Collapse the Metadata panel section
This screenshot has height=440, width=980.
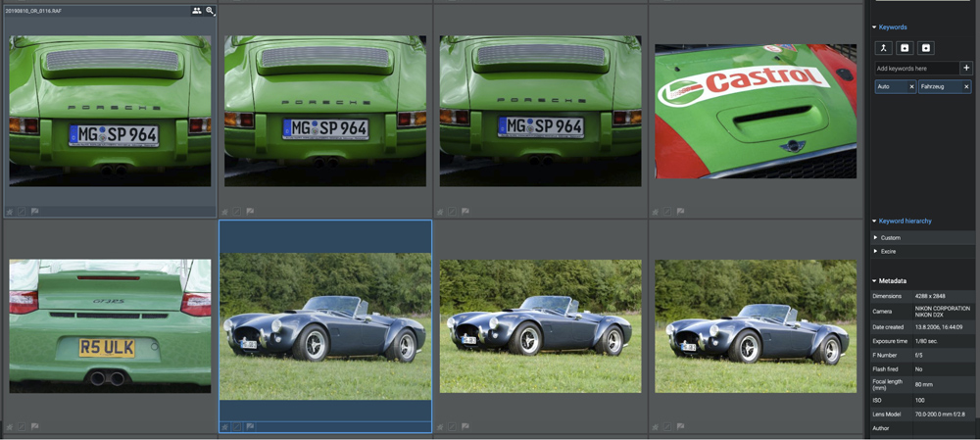(x=874, y=281)
